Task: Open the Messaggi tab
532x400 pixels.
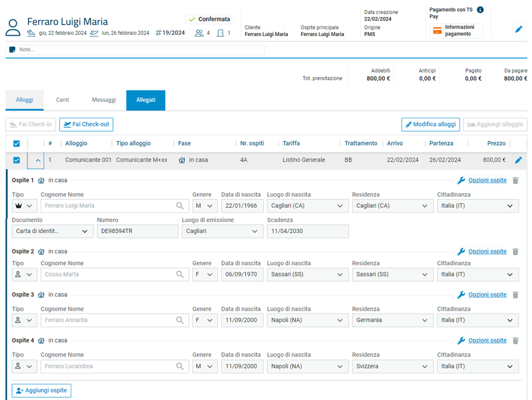Action: (104, 100)
